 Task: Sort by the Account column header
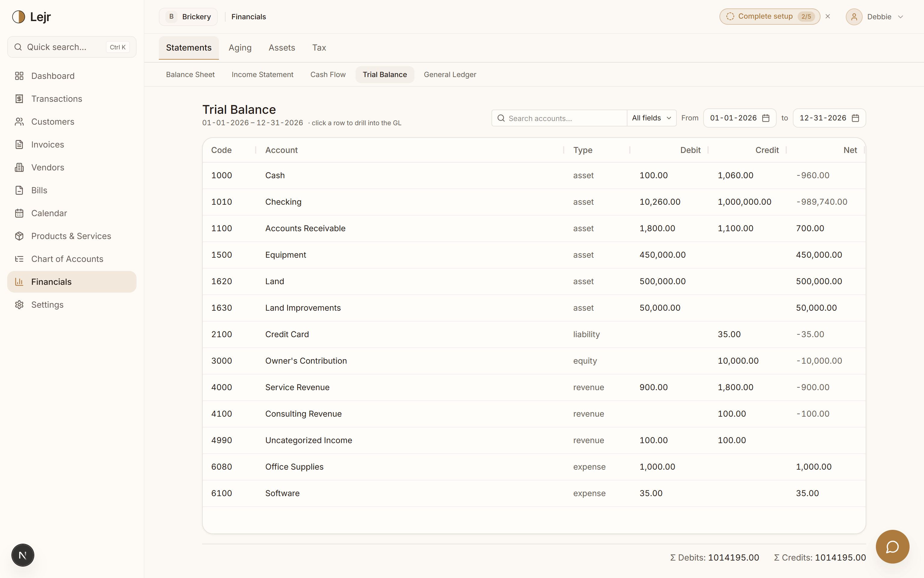pos(282,150)
